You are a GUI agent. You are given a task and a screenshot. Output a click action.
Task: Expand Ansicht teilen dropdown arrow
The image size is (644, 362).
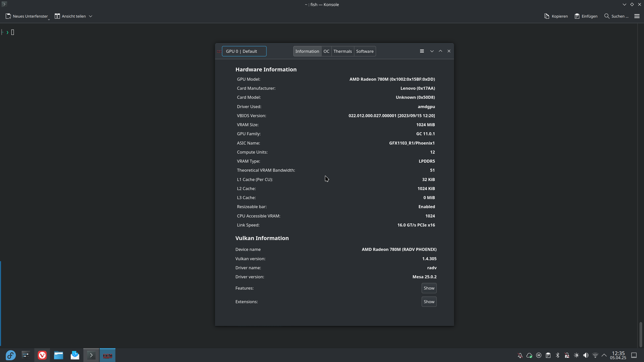pos(91,16)
